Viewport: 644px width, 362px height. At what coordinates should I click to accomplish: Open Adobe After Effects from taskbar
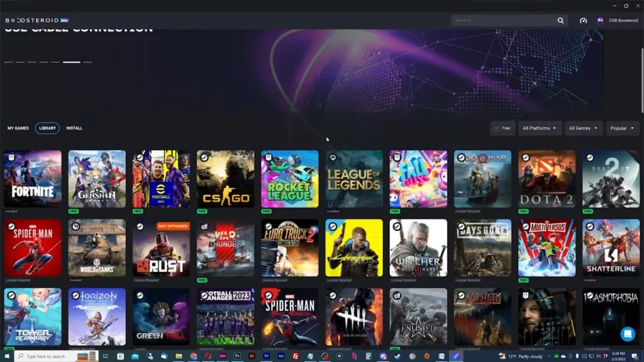[281, 356]
